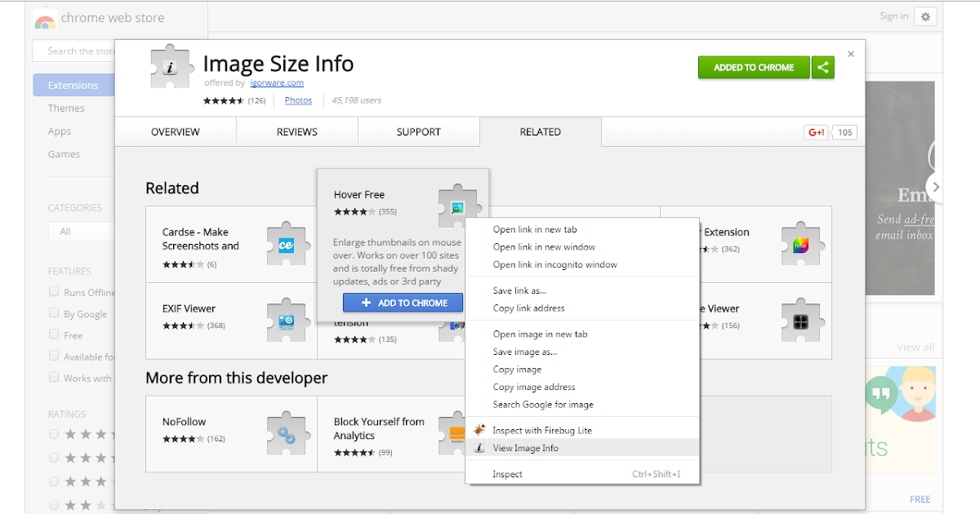Screen dimensions: 980x514
Task: Toggle the Available for checkbox
Action: coord(54,356)
